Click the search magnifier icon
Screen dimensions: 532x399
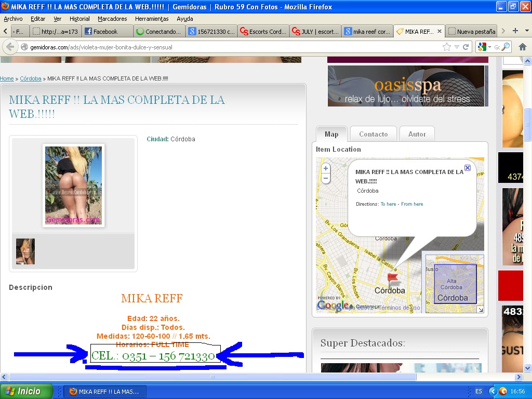click(505, 47)
